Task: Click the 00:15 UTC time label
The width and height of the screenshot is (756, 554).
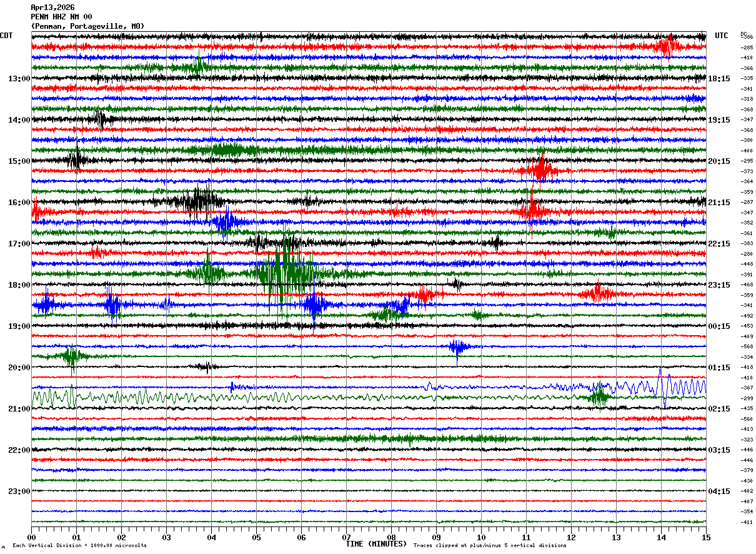Action: pyautogui.click(x=719, y=326)
